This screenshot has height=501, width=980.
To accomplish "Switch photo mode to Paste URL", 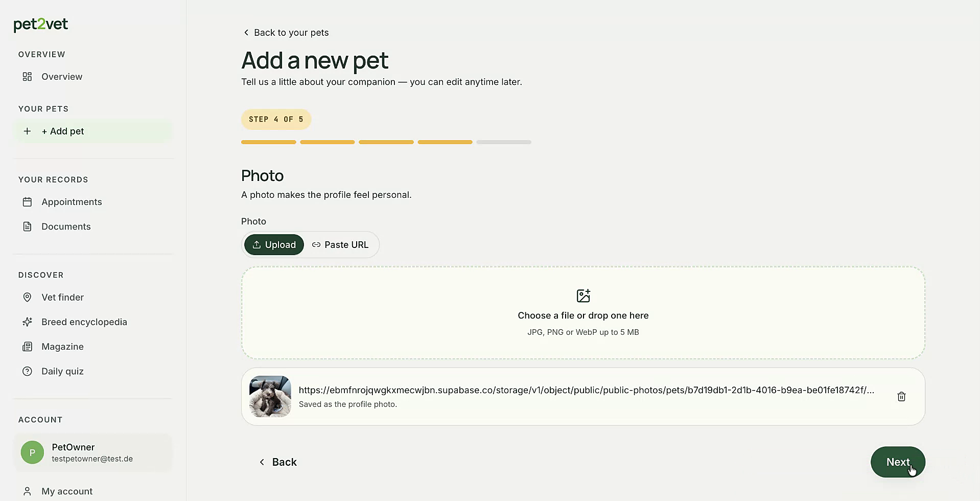I will pyautogui.click(x=340, y=245).
